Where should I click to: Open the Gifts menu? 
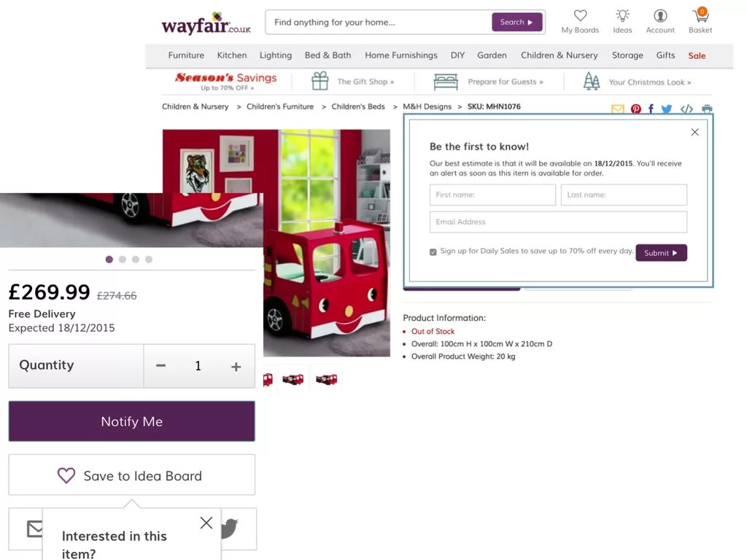[x=665, y=55]
